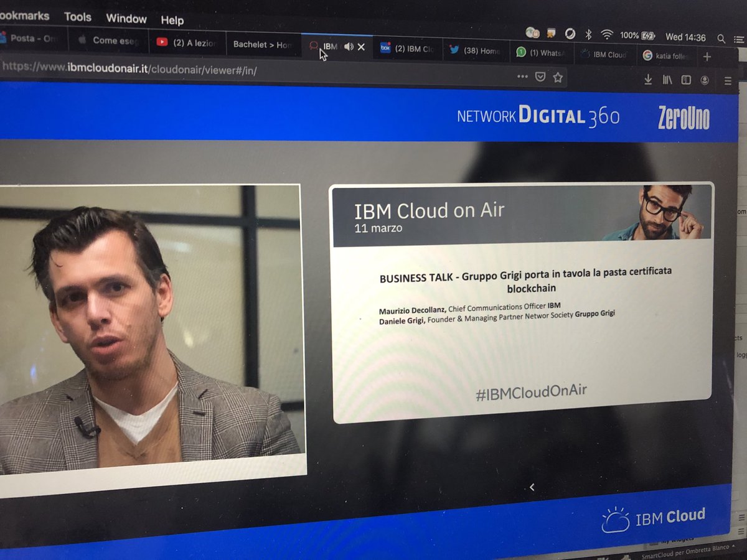The width and height of the screenshot is (747, 560).
Task: Save the page to Pocket
Action: tap(539, 77)
